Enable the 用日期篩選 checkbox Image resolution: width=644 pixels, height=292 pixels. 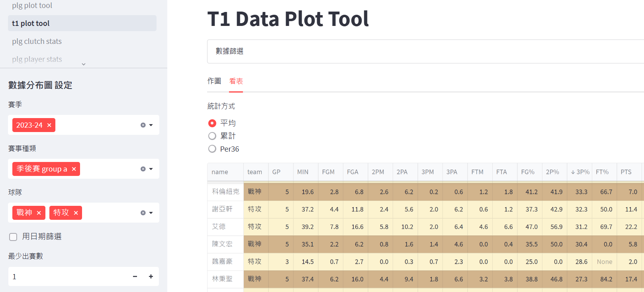(x=13, y=237)
